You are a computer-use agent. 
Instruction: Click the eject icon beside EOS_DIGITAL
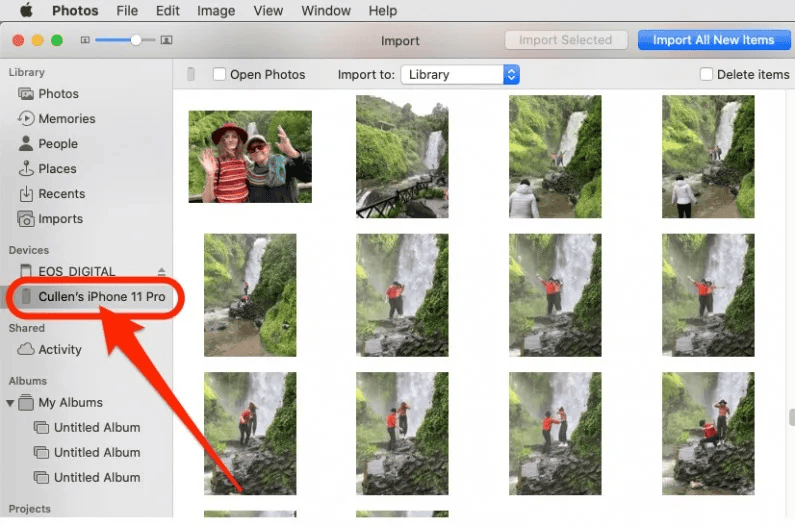coord(162,272)
